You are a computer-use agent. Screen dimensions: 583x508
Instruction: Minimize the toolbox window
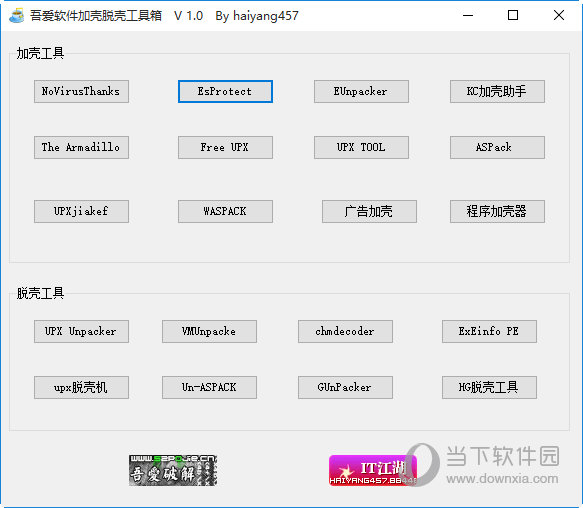[x=468, y=15]
